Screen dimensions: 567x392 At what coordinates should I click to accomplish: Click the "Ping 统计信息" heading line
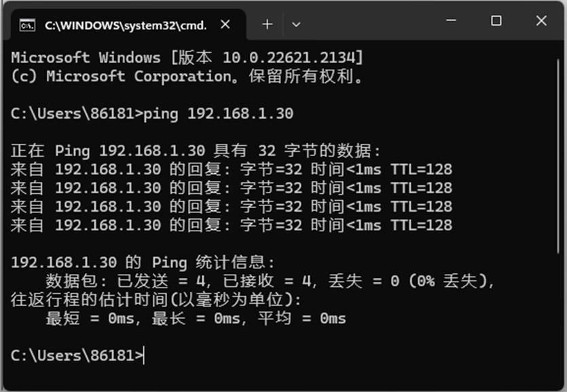click(x=143, y=262)
